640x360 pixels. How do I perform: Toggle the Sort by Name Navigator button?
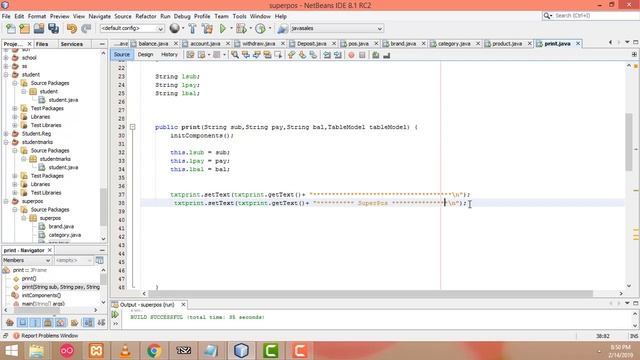88,323
